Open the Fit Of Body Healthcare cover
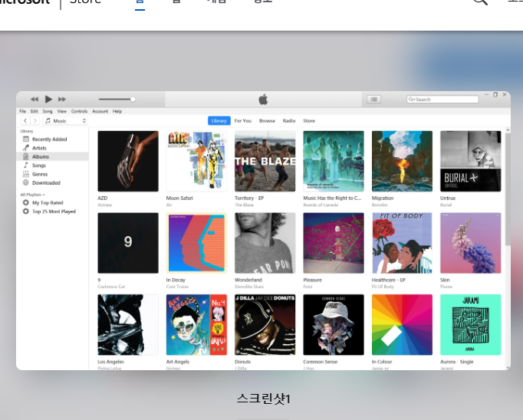 point(403,243)
